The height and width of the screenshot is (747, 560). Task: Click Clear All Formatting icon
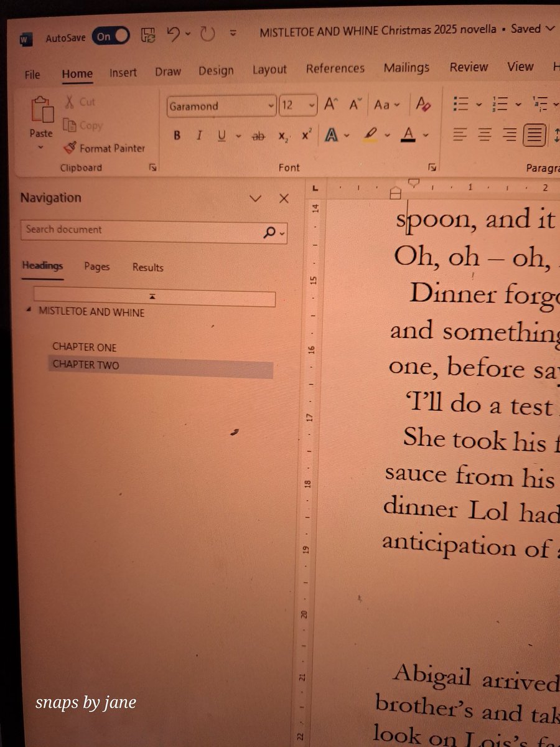[422, 105]
